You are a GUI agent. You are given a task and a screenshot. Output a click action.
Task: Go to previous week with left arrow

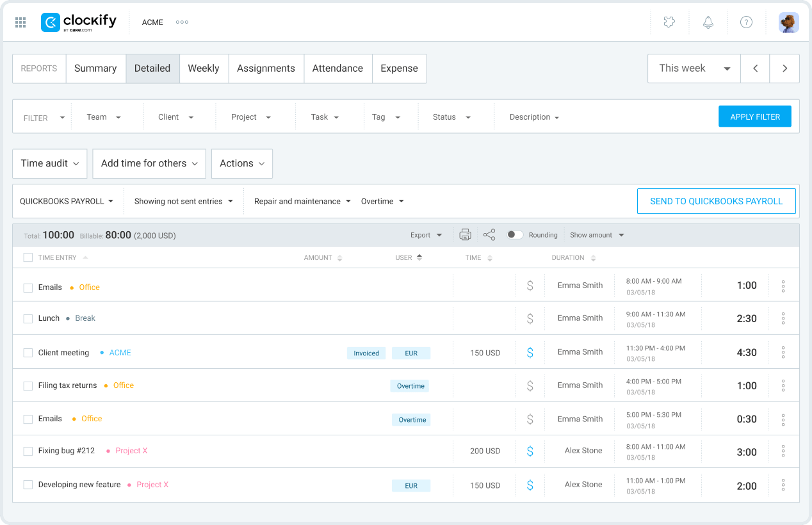click(x=756, y=69)
